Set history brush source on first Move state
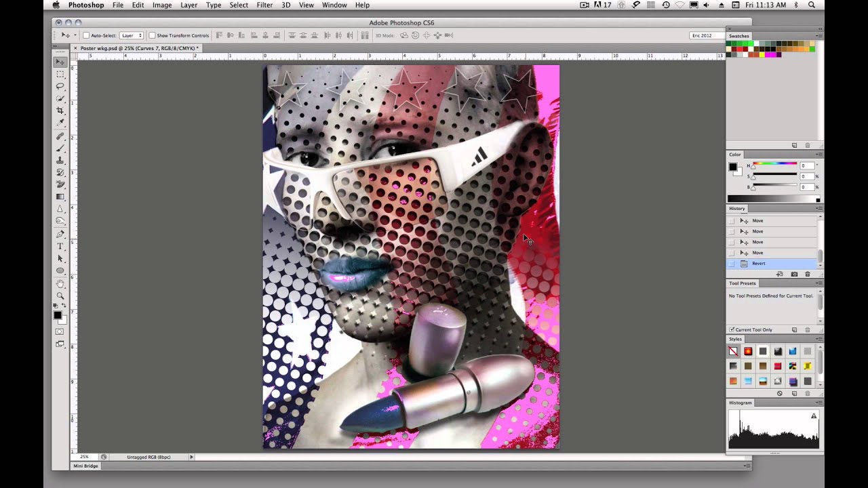868x488 pixels. [732, 221]
